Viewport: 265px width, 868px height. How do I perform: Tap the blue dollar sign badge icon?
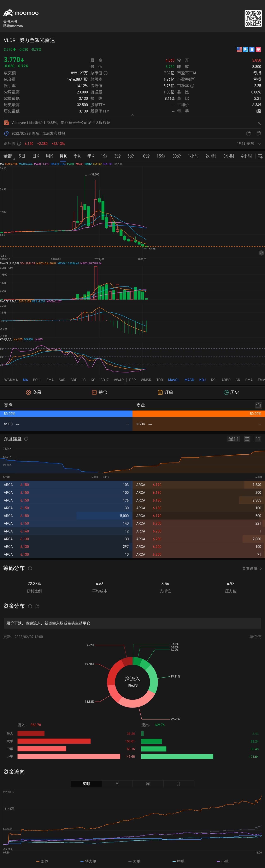tap(252, 50)
